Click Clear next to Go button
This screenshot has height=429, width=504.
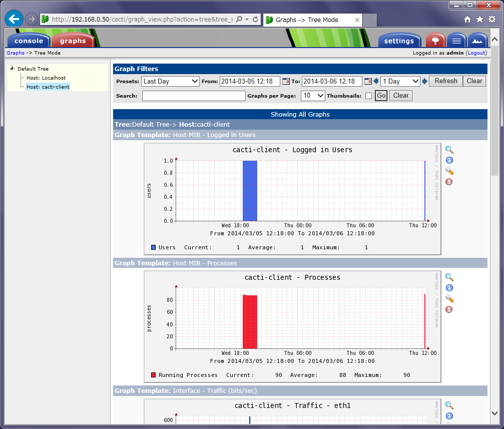tap(401, 96)
